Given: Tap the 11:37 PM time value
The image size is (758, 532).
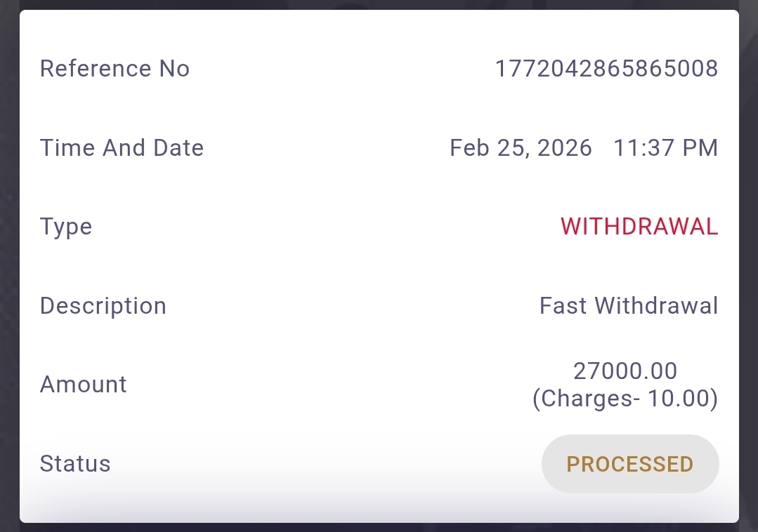Looking at the screenshot, I should pyautogui.click(x=665, y=148).
